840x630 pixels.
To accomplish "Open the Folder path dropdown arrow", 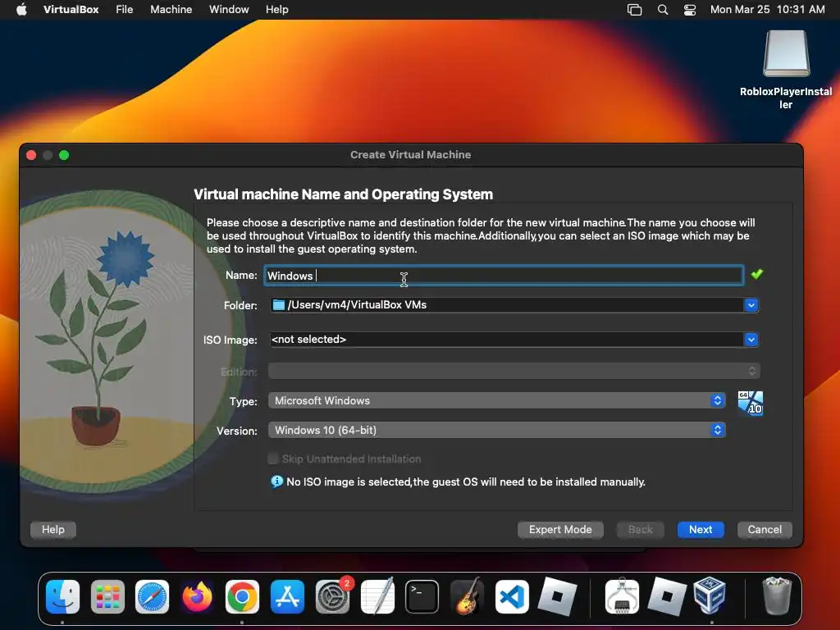I will [x=751, y=305].
